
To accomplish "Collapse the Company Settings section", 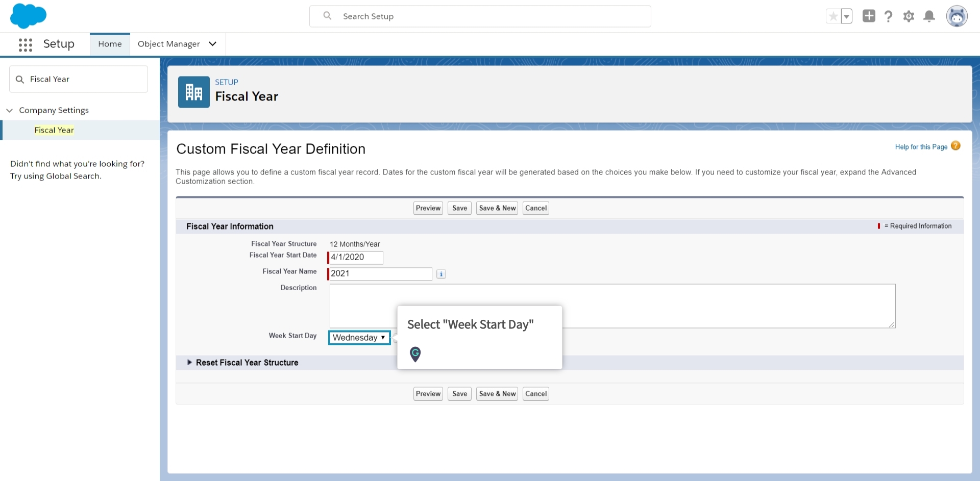I will click(10, 110).
